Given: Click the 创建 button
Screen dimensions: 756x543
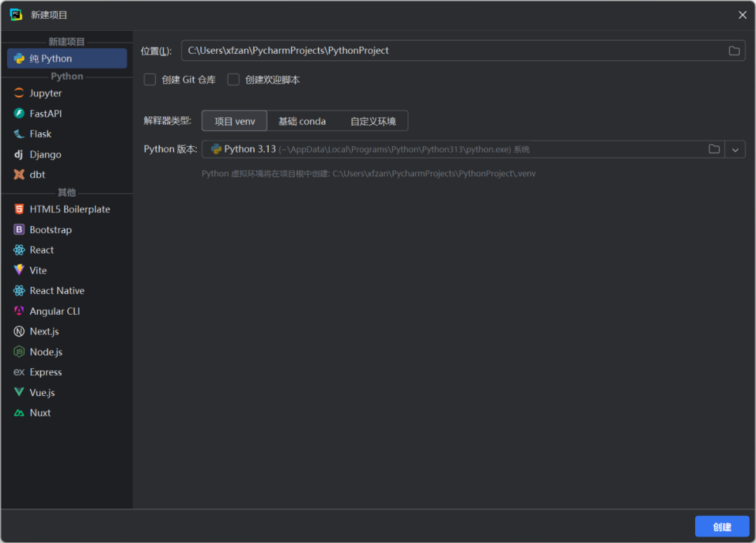Looking at the screenshot, I should pyautogui.click(x=722, y=527).
